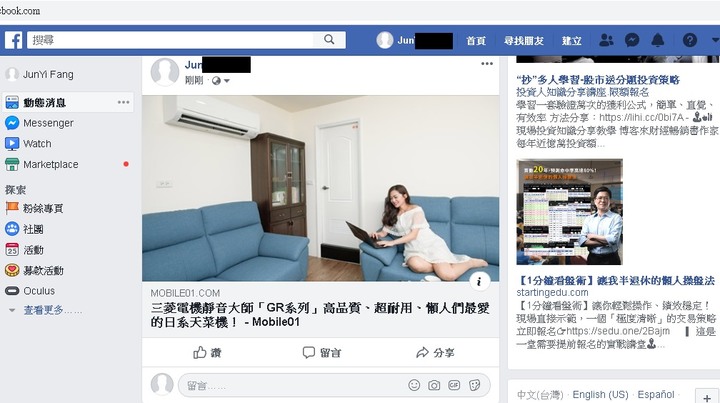This screenshot has width=720, height=403.
Task: Go to 首頁 in top navigation
Action: click(x=476, y=41)
